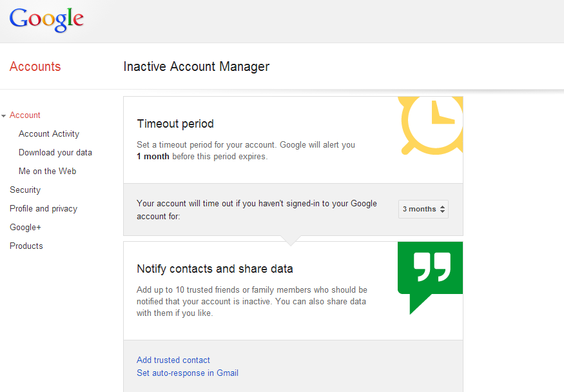
Task: Click the Timeout period heading
Action: [x=175, y=124]
